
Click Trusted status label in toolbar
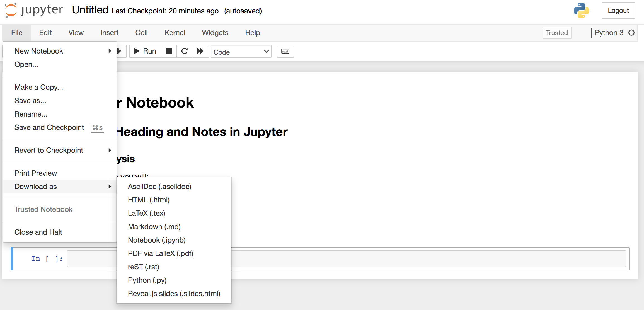pos(556,33)
